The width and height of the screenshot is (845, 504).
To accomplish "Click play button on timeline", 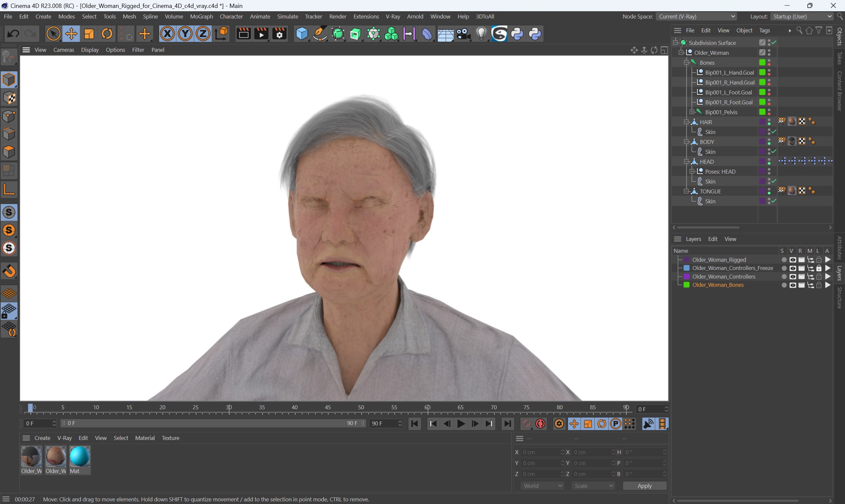I will (462, 423).
